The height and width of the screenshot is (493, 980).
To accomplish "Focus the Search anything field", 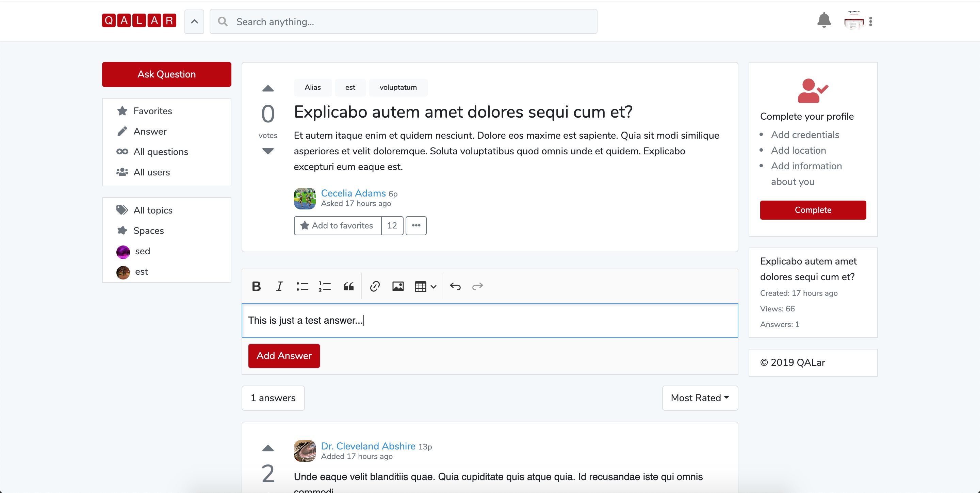I will point(403,22).
